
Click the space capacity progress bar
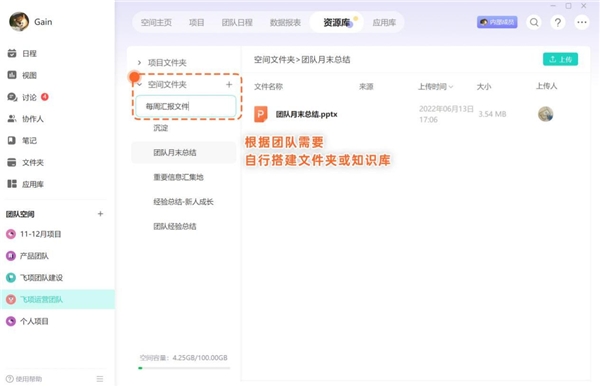click(x=184, y=368)
